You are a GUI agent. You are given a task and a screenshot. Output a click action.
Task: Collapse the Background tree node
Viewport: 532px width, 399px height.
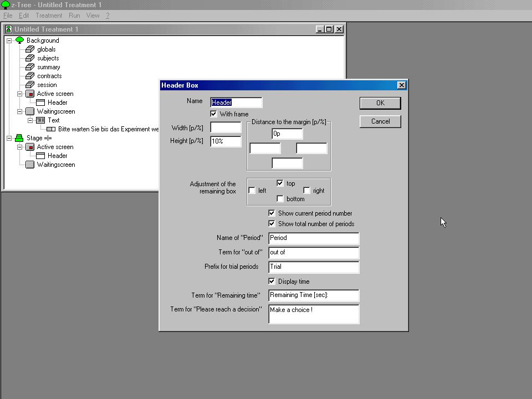(9, 40)
